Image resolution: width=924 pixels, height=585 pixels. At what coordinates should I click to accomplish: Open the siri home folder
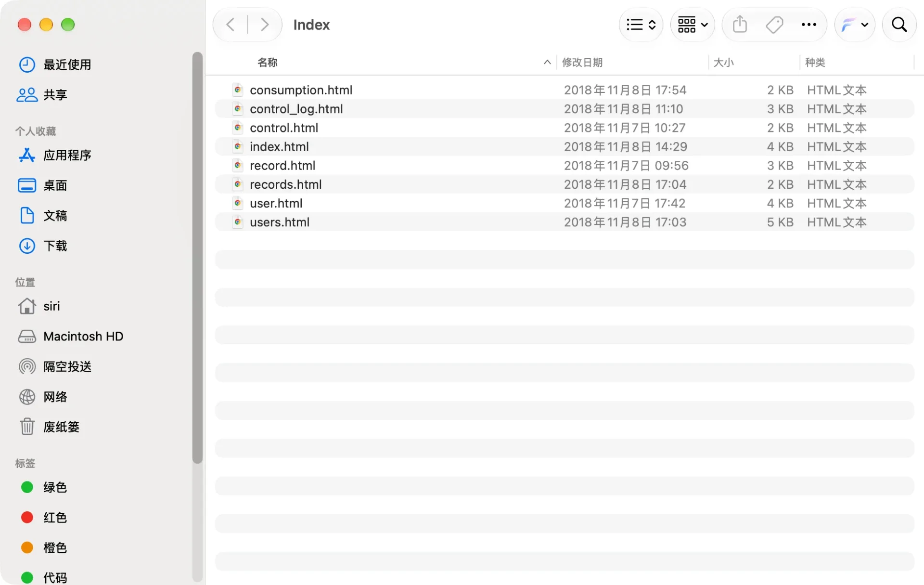point(51,306)
